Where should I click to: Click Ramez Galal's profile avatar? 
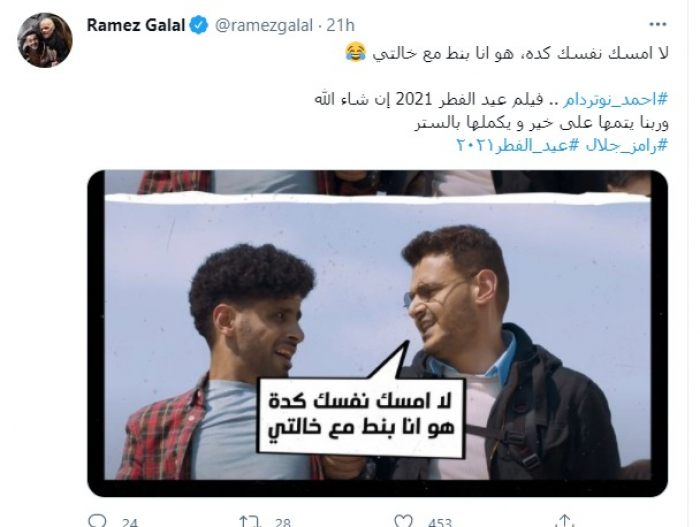point(45,40)
